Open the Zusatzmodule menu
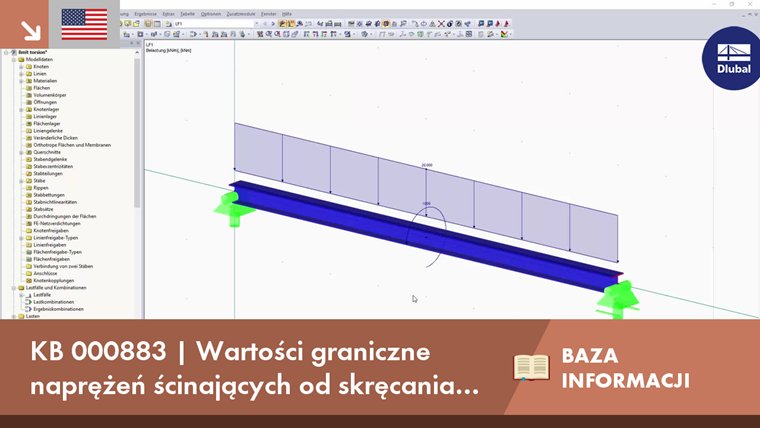Image resolution: width=760 pixels, height=428 pixels. point(241,14)
